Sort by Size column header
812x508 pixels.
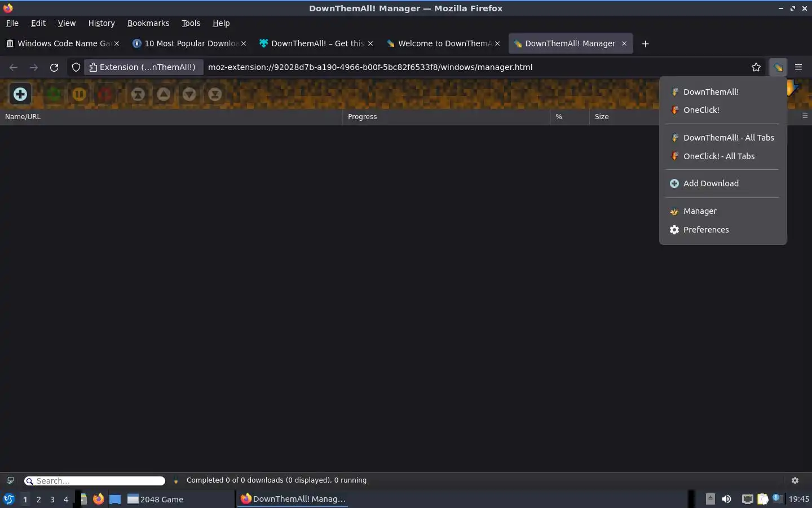(x=624, y=117)
